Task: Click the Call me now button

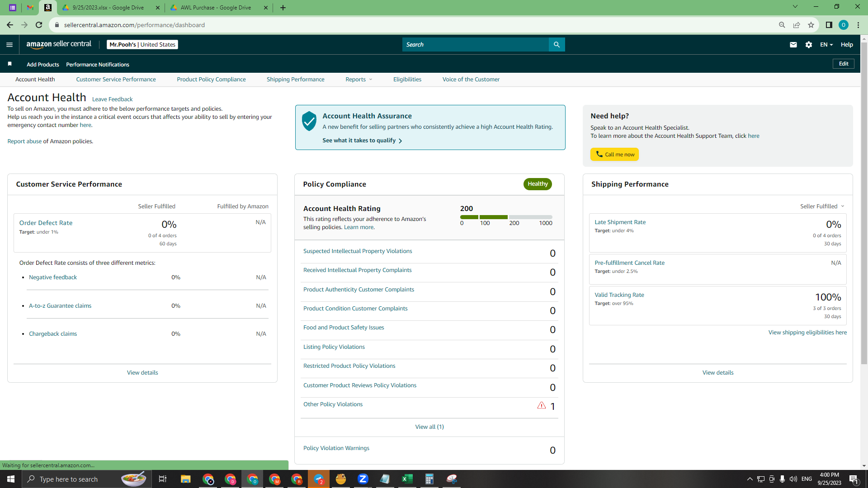Action: tap(614, 155)
